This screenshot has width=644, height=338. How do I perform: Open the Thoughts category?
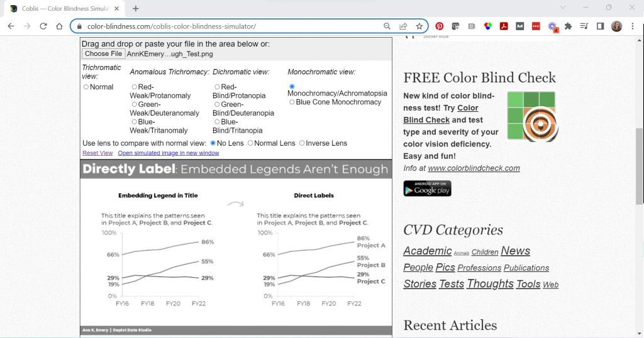(490, 284)
